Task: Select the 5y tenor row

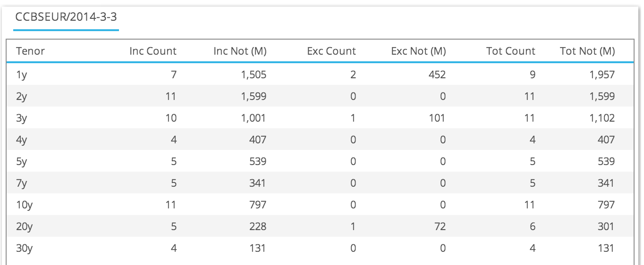Action: pyautogui.click(x=320, y=161)
